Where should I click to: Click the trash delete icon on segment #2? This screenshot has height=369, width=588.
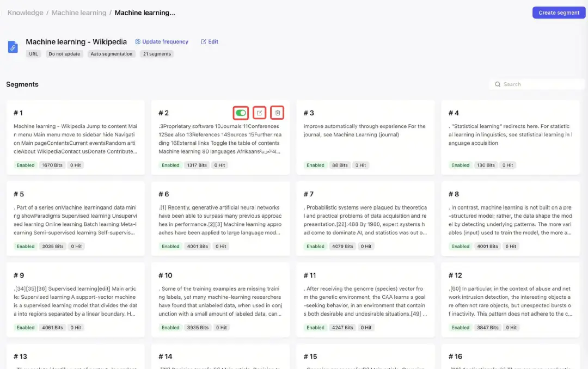[278, 113]
